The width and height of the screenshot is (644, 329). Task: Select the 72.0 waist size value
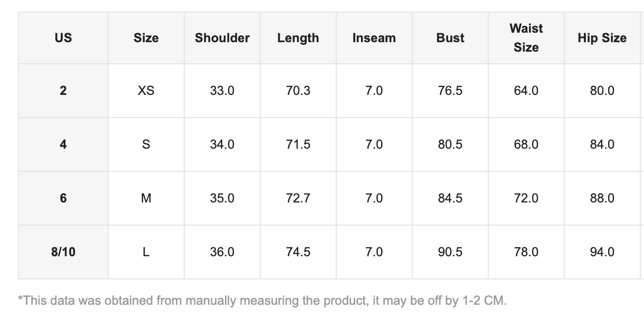point(526,198)
